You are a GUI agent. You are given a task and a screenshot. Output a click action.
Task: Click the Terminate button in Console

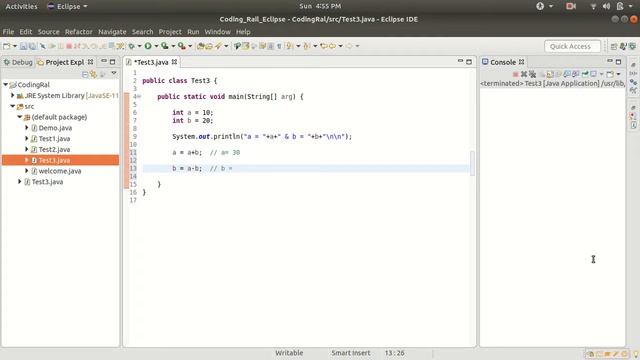click(516, 74)
